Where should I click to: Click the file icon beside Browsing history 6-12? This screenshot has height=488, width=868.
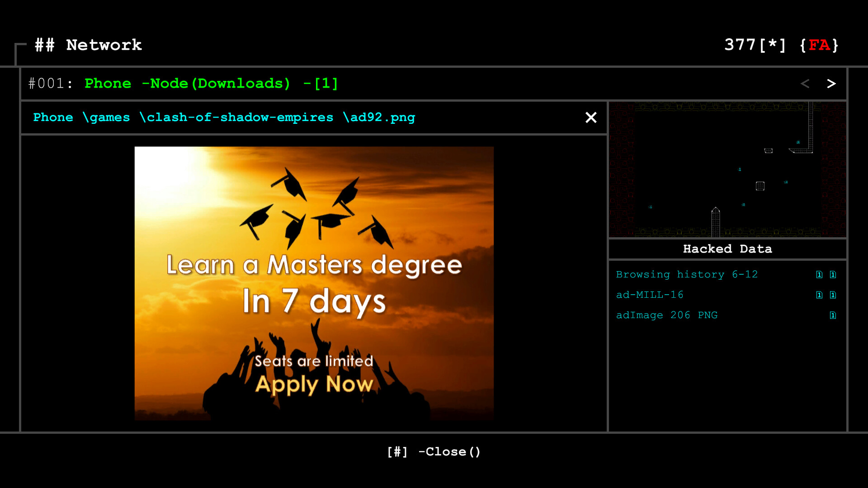pyautogui.click(x=819, y=274)
